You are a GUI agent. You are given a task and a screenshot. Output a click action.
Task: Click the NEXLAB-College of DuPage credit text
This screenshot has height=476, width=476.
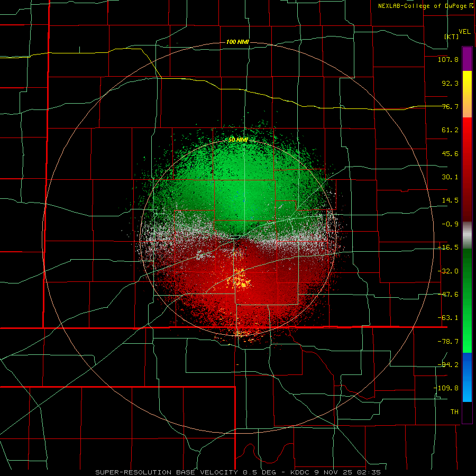coord(422,6)
